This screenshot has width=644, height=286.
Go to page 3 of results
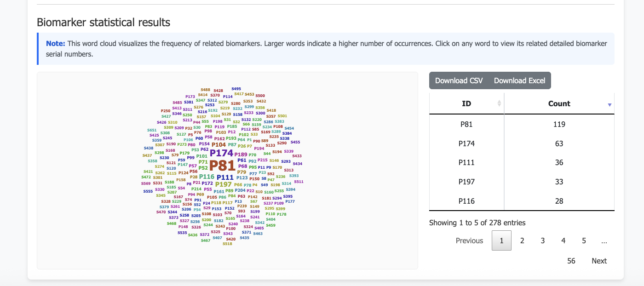coord(543,240)
